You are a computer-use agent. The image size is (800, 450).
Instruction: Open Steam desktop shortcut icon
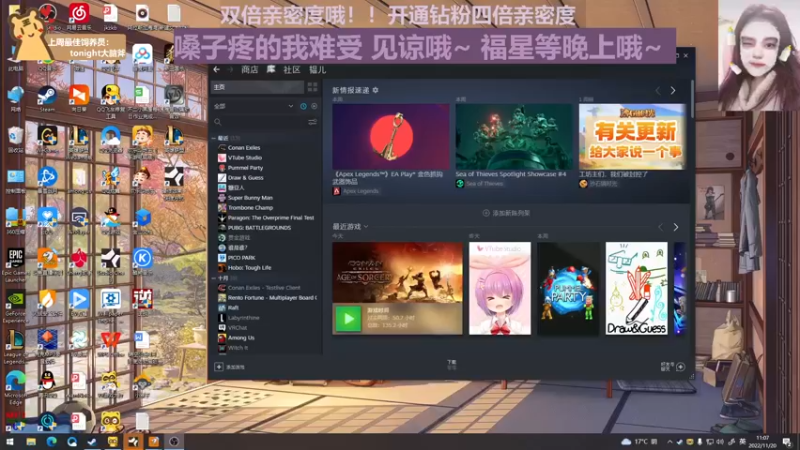(47, 98)
